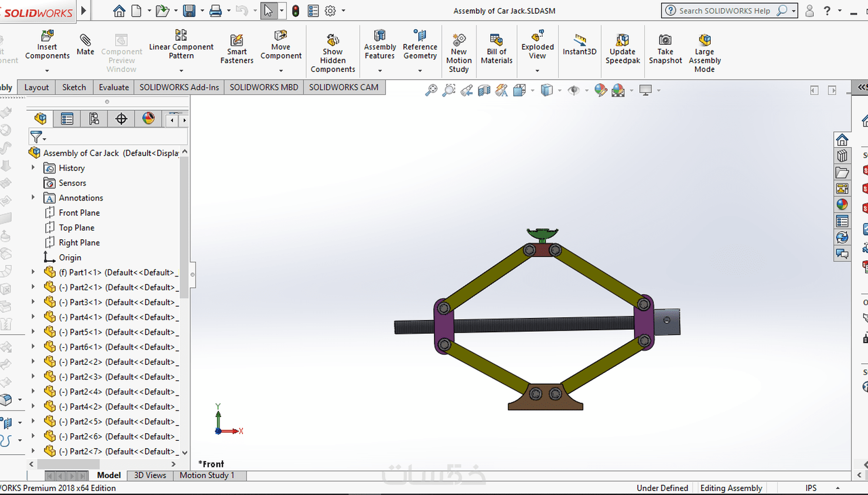
Task: Open the SOLIDWORKS Add-Ins tab
Action: point(179,87)
